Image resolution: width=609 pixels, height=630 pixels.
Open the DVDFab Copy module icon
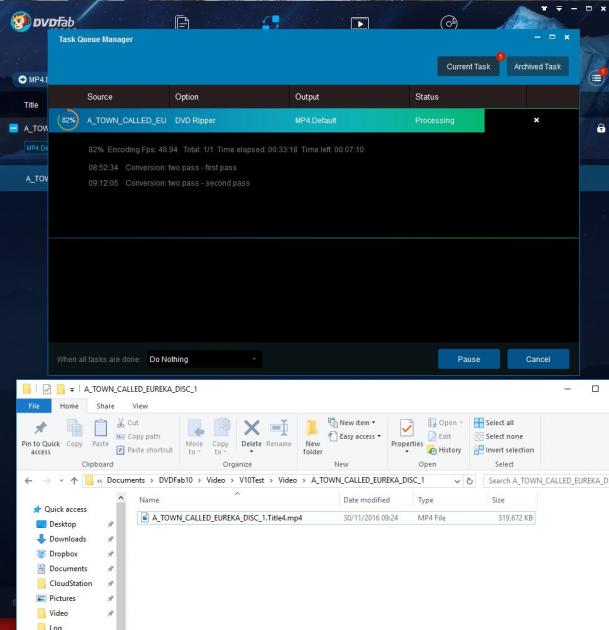pos(182,21)
